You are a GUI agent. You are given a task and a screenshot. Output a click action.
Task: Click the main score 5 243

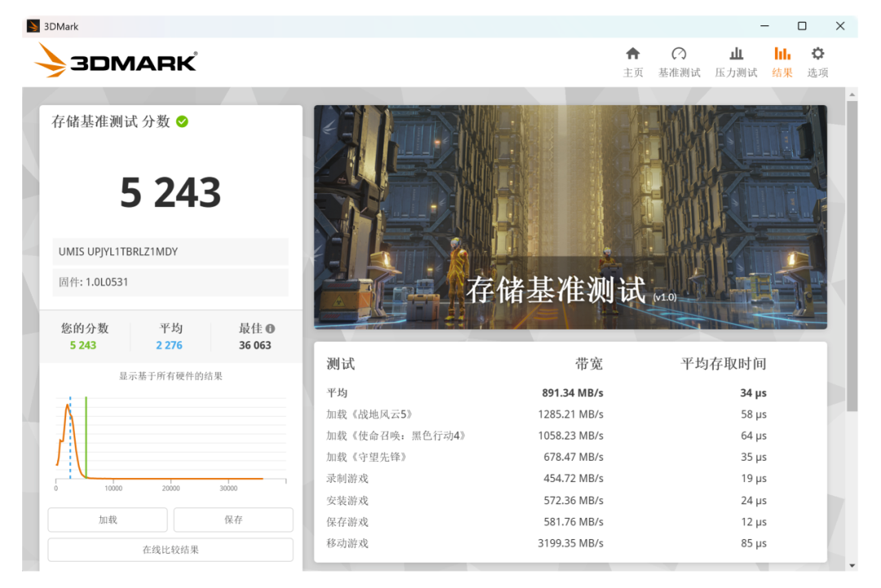[x=170, y=192]
